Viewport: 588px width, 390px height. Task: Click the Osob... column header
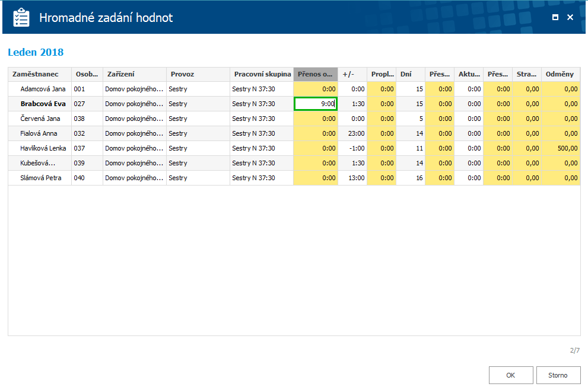point(87,74)
